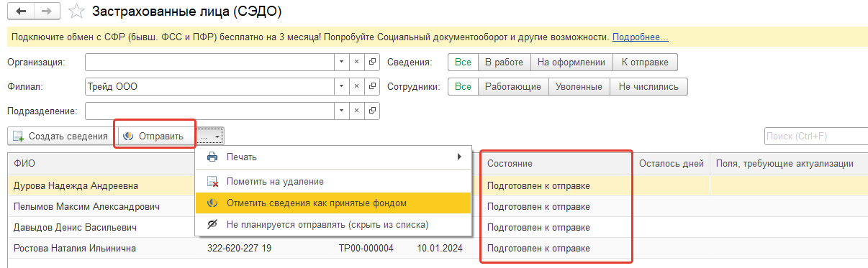Select Не числились employees filter
Screen dimensions: 868x268
point(649,87)
